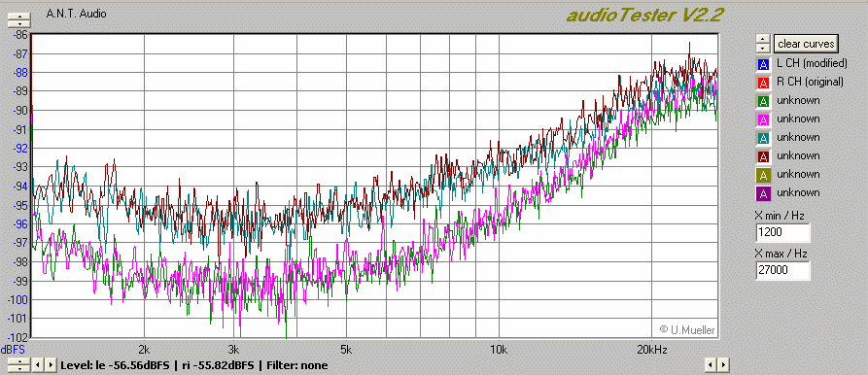Click the -100 level axis label
The width and height of the screenshot is (868, 375).
point(18,300)
